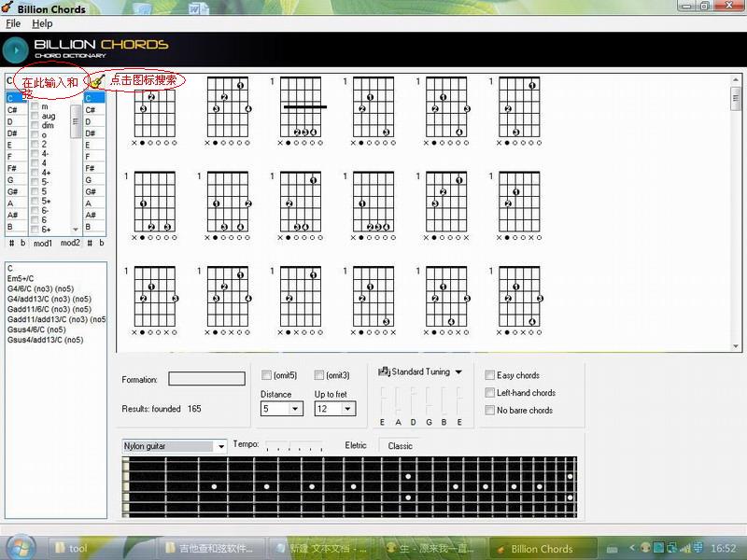The image size is (747, 560).
Task: Select 'G4/6/C (no3) (no5)' in the list
Action: pos(40,288)
